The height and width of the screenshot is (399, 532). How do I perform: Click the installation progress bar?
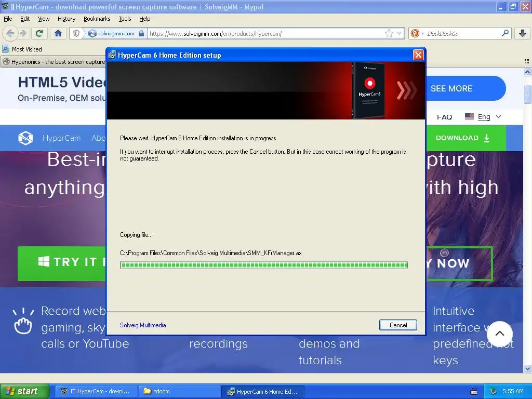(x=263, y=265)
